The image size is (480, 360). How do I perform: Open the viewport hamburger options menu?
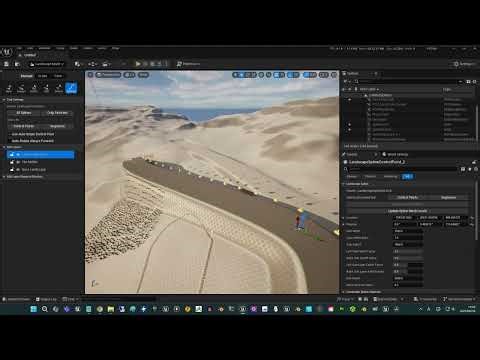click(90, 75)
